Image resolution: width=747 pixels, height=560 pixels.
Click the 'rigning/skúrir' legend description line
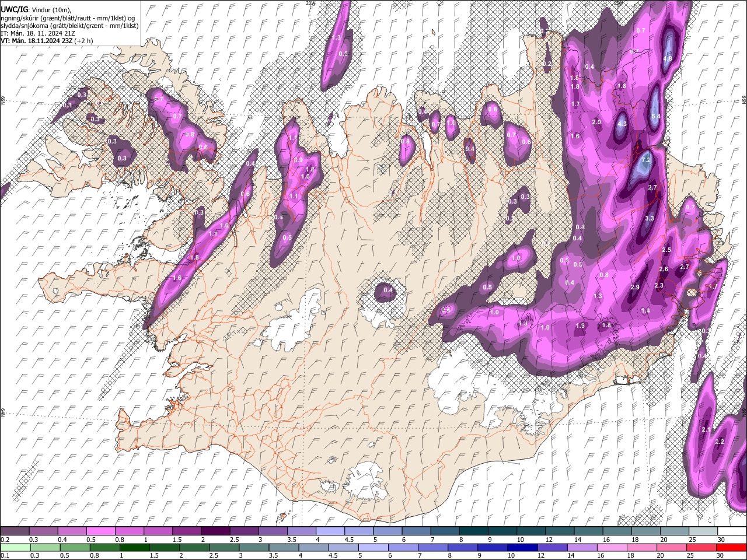tap(68, 17)
